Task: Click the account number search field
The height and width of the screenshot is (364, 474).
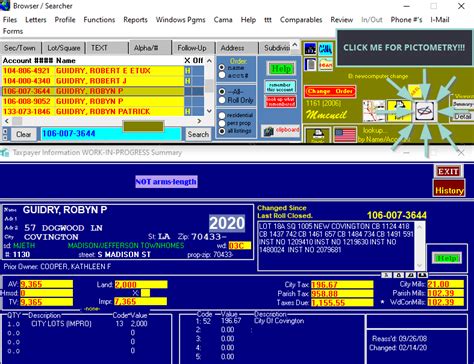Action: [x=111, y=134]
